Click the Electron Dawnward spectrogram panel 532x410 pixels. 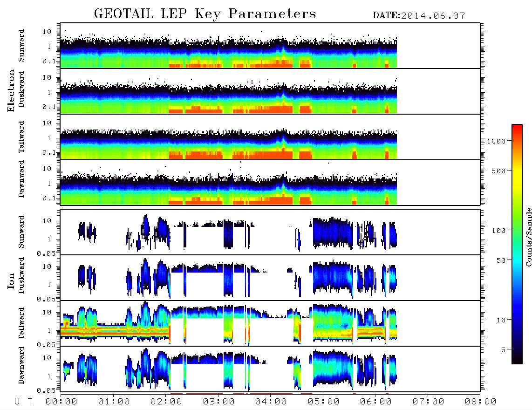[270, 182]
